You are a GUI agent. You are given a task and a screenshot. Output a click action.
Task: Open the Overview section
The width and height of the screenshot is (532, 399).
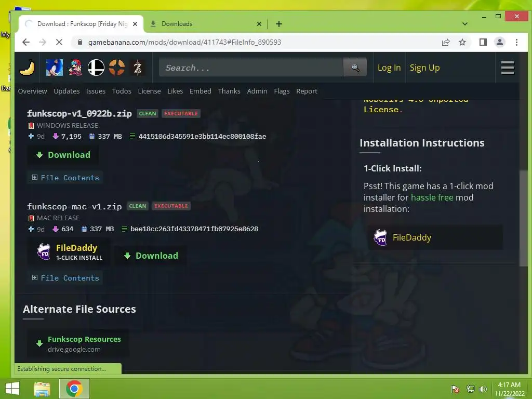33,91
